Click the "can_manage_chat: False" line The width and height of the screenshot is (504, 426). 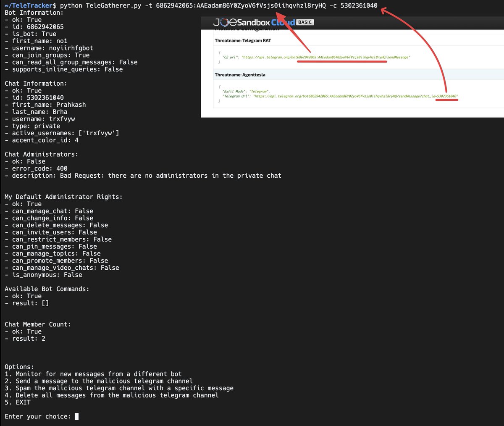tap(49, 211)
